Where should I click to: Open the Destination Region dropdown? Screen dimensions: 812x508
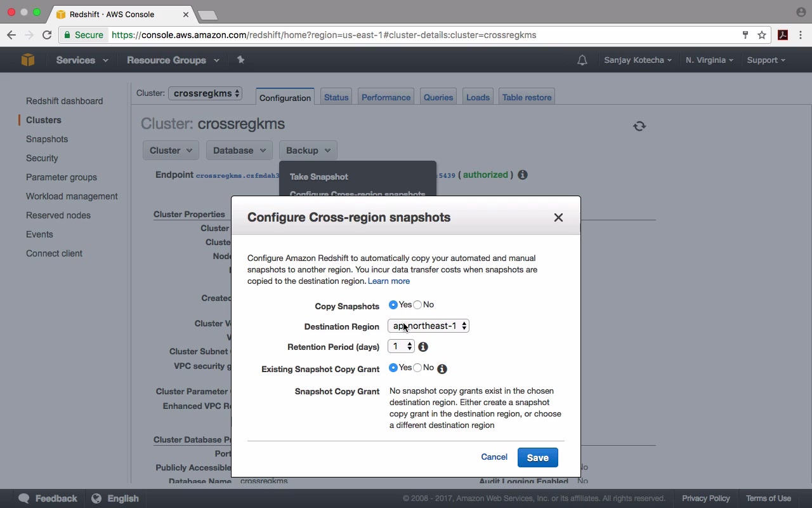pyautogui.click(x=428, y=326)
